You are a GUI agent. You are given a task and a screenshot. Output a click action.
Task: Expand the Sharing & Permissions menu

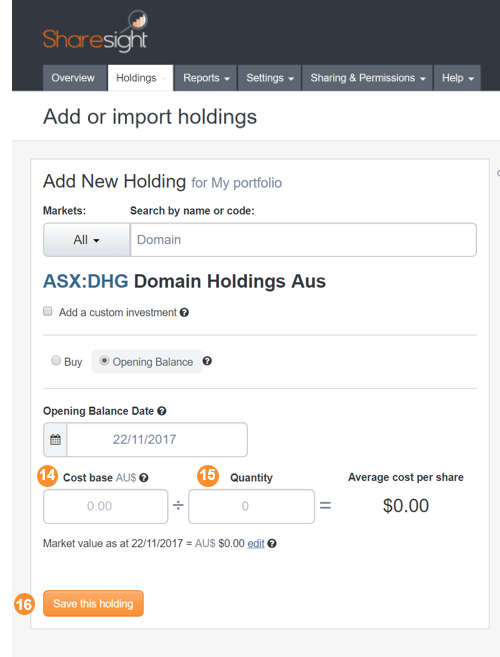coord(368,78)
